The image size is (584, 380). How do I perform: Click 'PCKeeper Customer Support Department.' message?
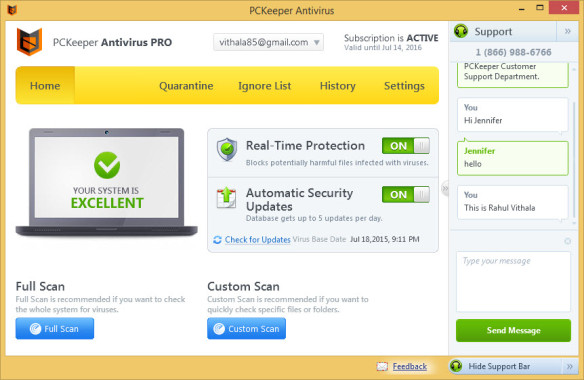(x=512, y=75)
